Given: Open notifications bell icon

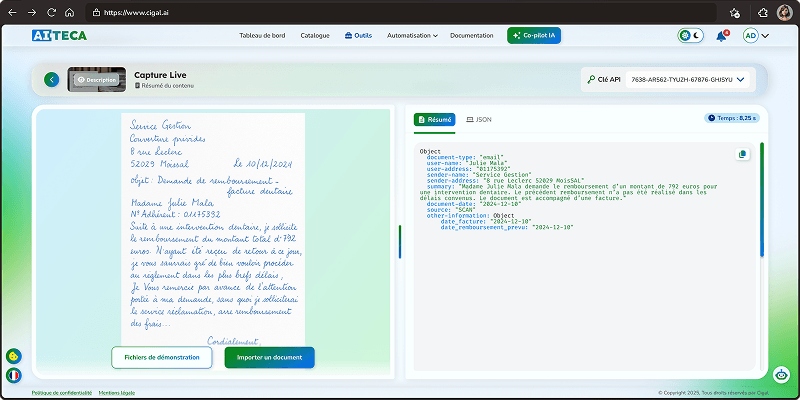Looking at the screenshot, I should click(721, 36).
